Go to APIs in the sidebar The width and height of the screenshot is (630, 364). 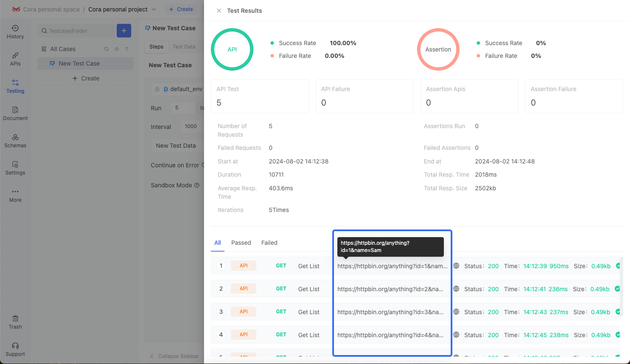(15, 59)
